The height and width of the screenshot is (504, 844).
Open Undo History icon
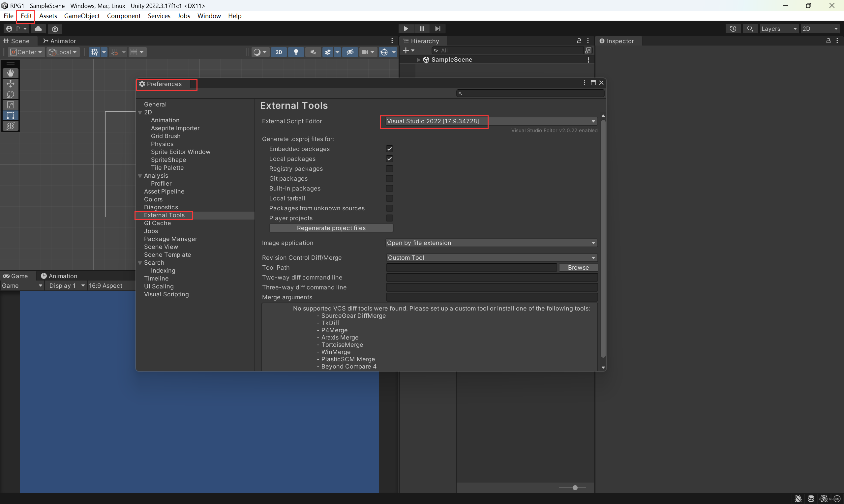(733, 29)
